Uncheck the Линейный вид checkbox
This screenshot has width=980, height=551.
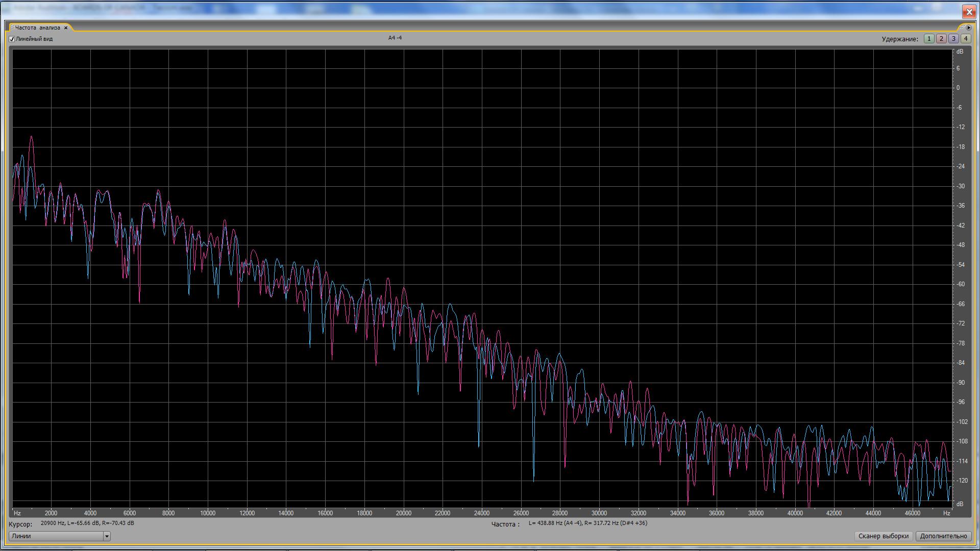click(12, 39)
